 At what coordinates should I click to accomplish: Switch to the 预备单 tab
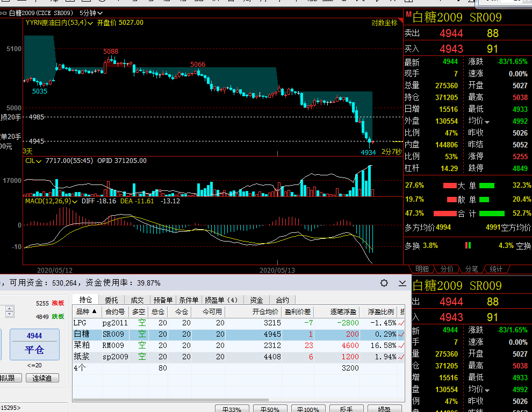coord(163,300)
